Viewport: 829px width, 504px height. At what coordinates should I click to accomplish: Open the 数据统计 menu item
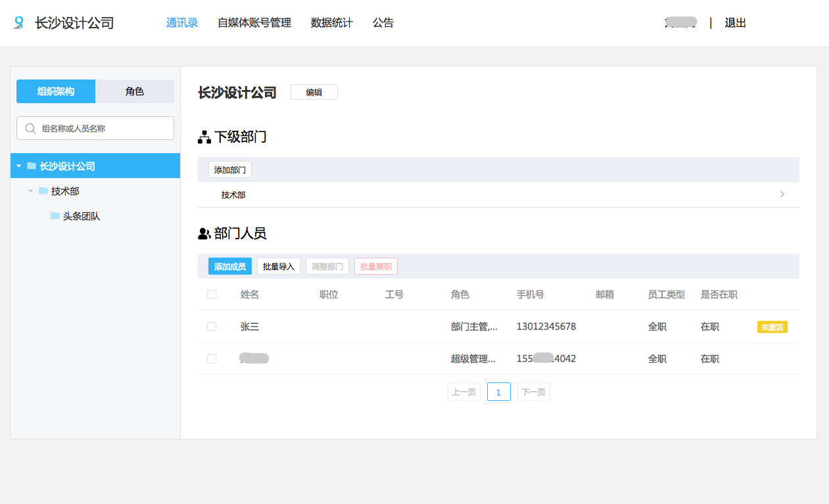[331, 22]
